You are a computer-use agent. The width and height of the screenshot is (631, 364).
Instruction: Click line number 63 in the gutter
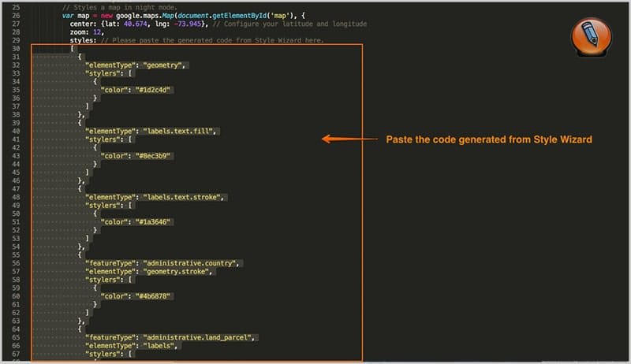click(x=16, y=321)
